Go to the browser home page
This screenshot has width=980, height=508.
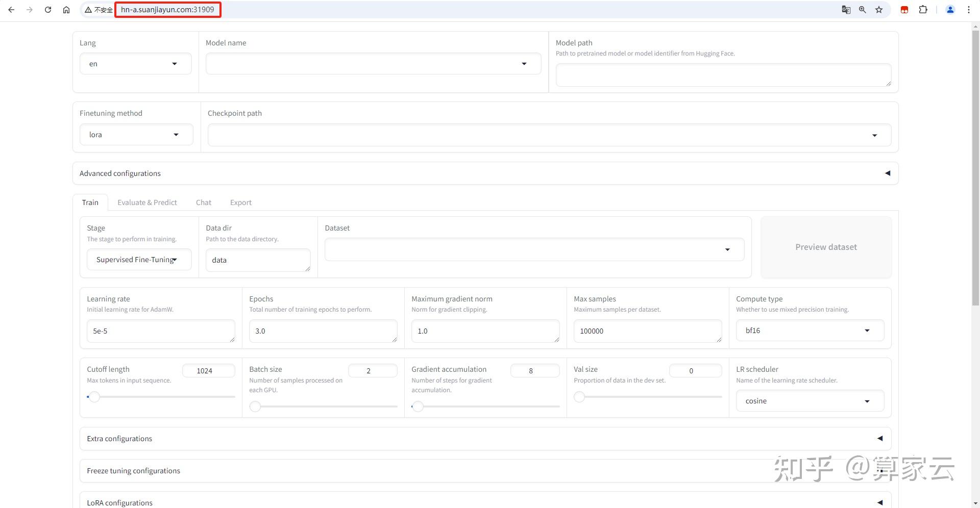point(66,10)
